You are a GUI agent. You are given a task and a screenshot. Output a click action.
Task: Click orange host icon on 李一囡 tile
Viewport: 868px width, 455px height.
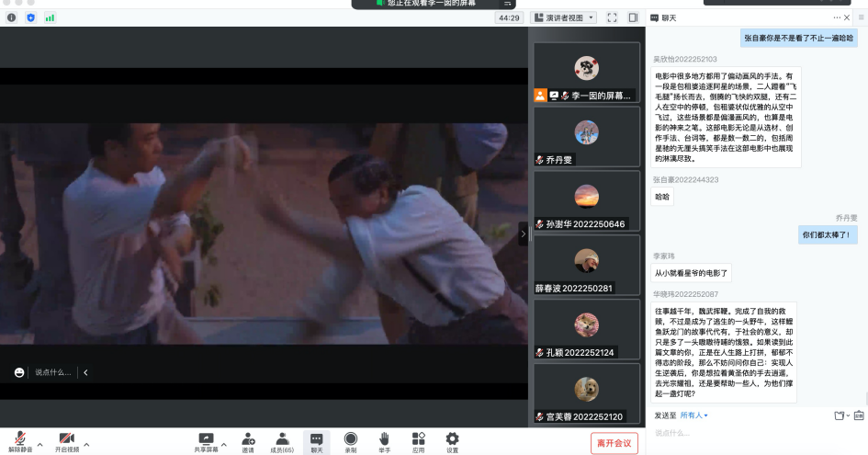pyautogui.click(x=540, y=96)
